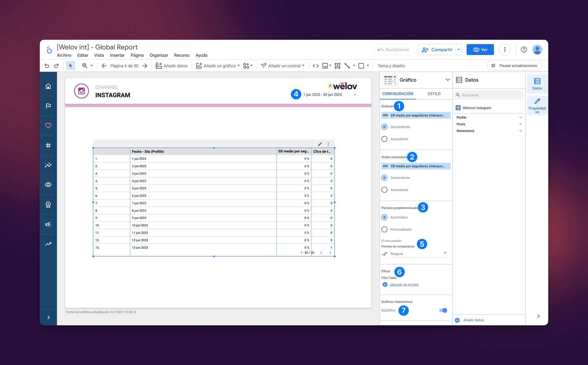
Task: Toggle the Multifiltro switch
Action: [x=443, y=310]
